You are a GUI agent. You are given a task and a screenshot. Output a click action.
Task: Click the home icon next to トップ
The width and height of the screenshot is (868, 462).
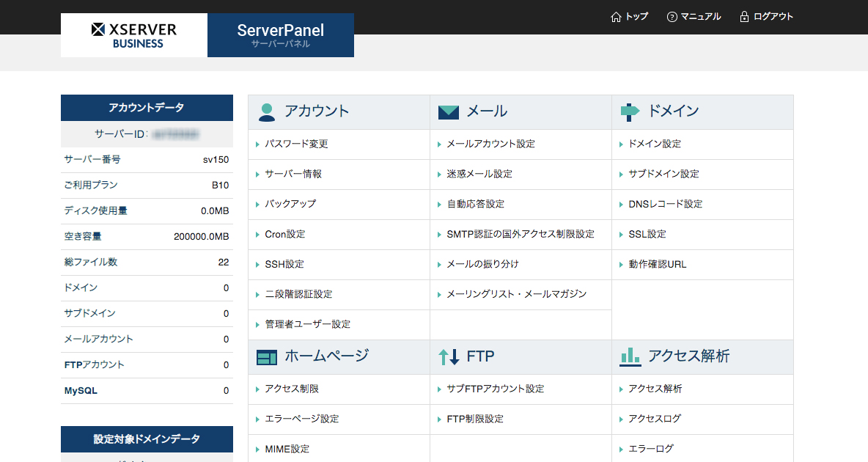coord(616,17)
